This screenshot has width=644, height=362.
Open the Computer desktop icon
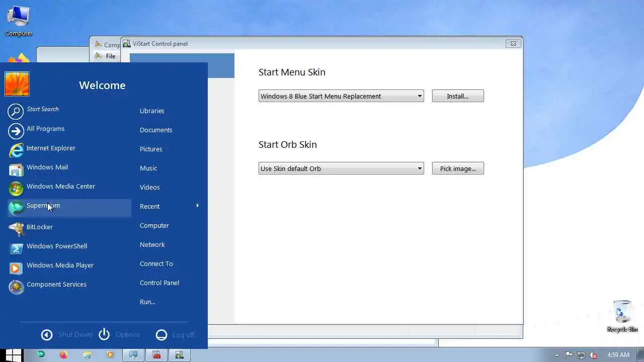point(19,21)
